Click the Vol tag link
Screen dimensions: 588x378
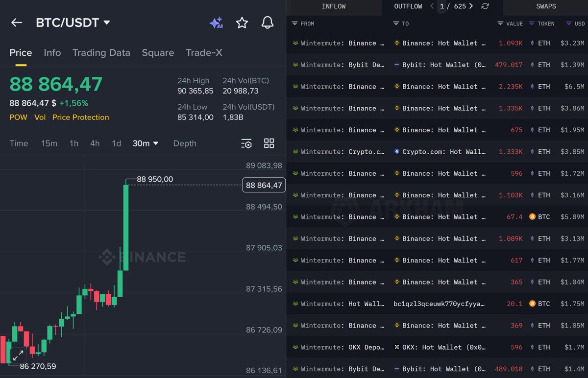pyautogui.click(x=40, y=118)
